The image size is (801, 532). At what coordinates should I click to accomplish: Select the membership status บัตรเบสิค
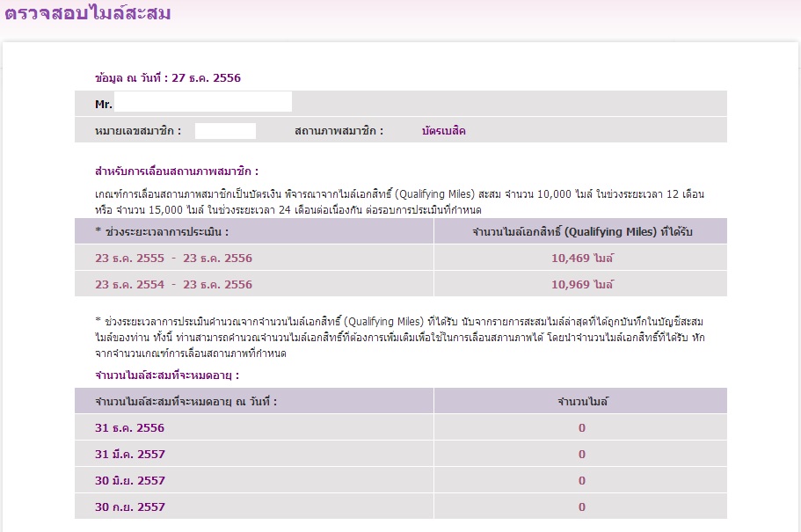click(x=443, y=131)
